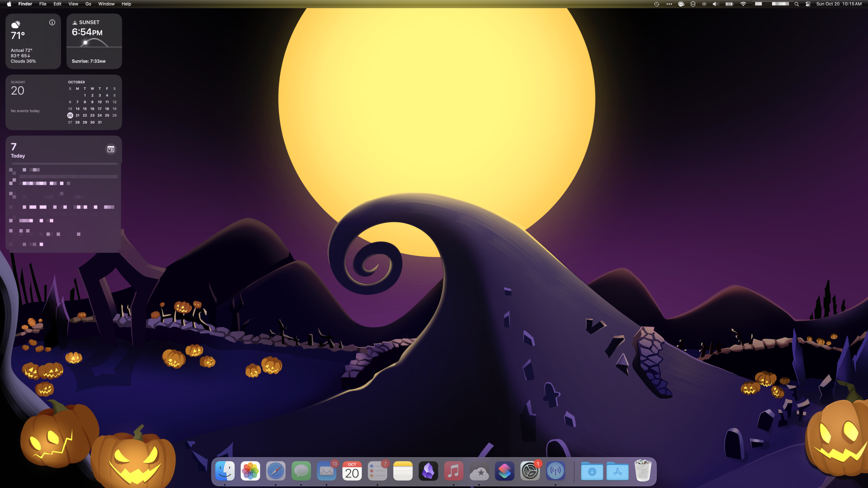This screenshot has height=488, width=868.
Task: Click the volume icon in menu bar
Action: pyautogui.click(x=715, y=4)
